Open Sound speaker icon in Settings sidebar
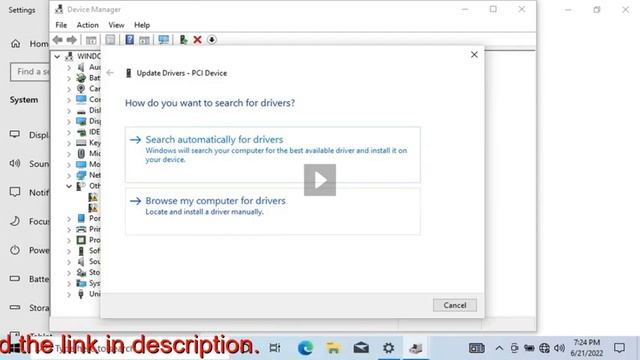 coord(15,163)
